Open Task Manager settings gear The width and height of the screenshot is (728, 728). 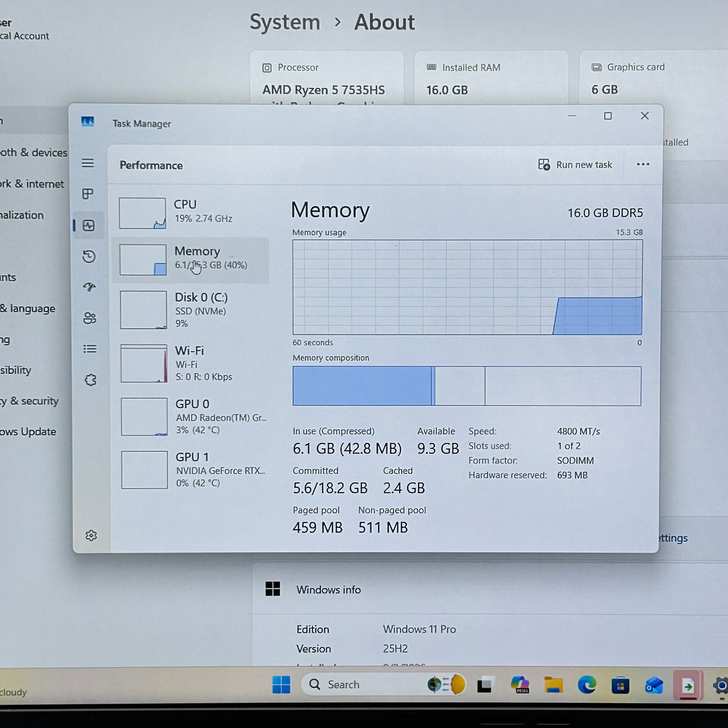coord(91,536)
